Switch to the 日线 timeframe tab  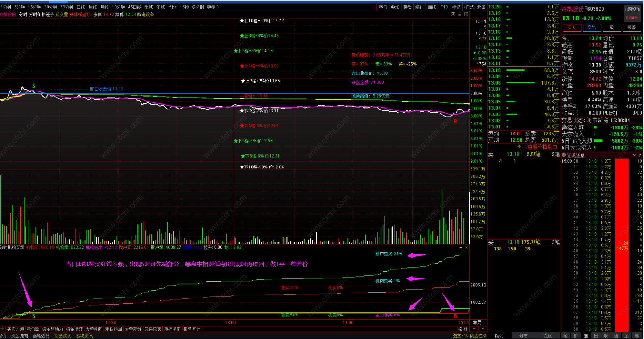coord(81,7)
